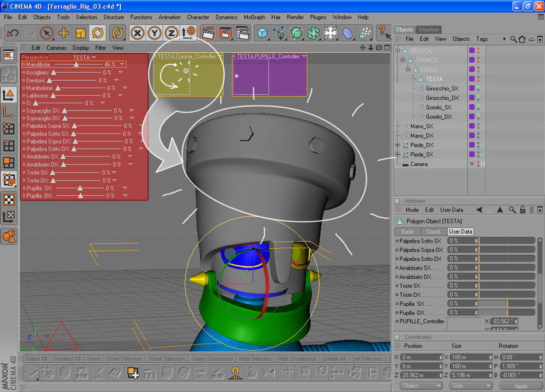Open the deformer objects icon
Image resolution: width=545 pixels, height=392 pixels.
coord(348,33)
